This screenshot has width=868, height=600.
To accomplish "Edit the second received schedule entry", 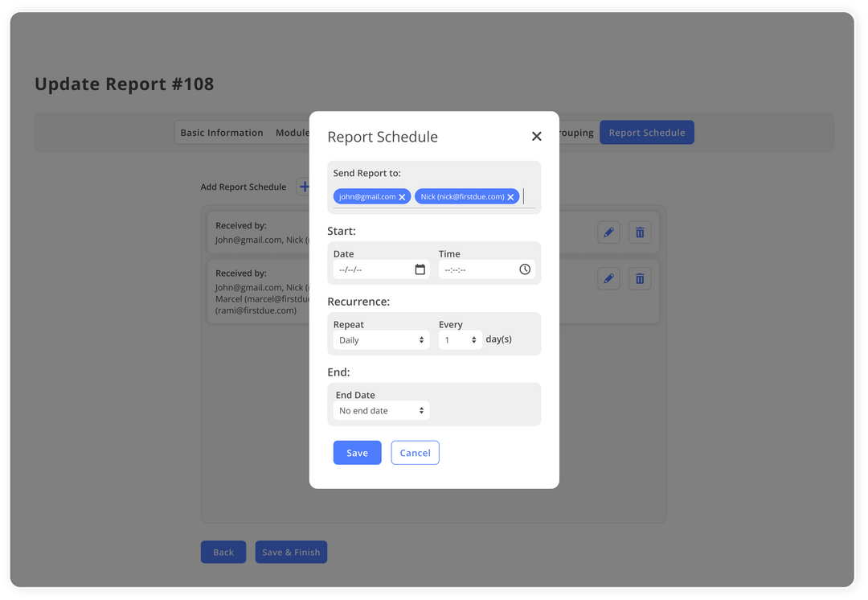I will [608, 277].
